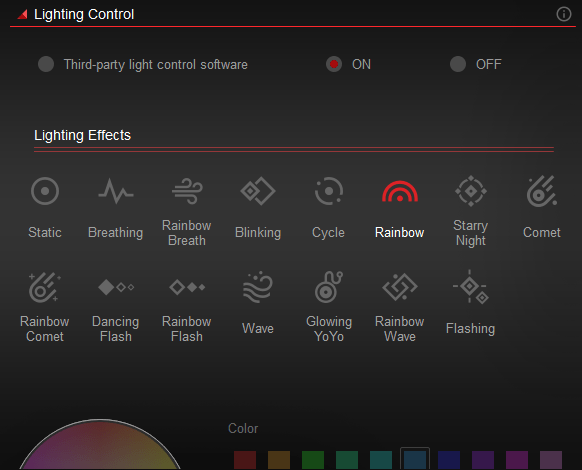Select the Static lighting effect icon

pos(45,191)
